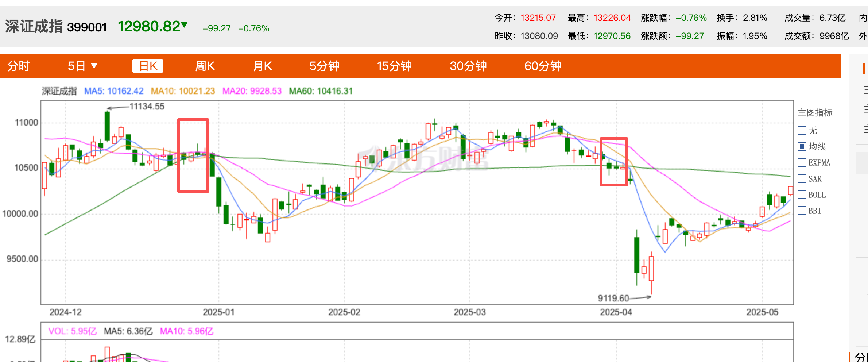Screen dimensions: 868x362
Task: Open the 5日 dropdown arrow
Action: [94, 66]
